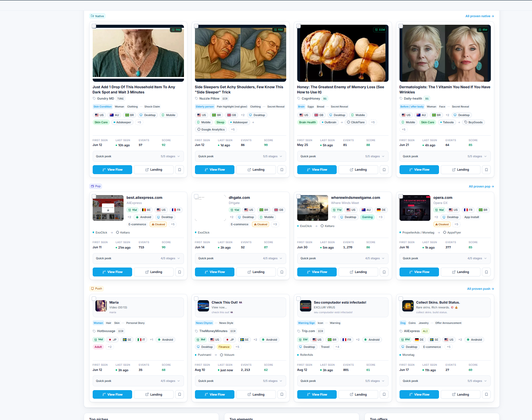
Task: Click Google Analytics tag on Nuzzle Pillow card
Action: point(211,129)
